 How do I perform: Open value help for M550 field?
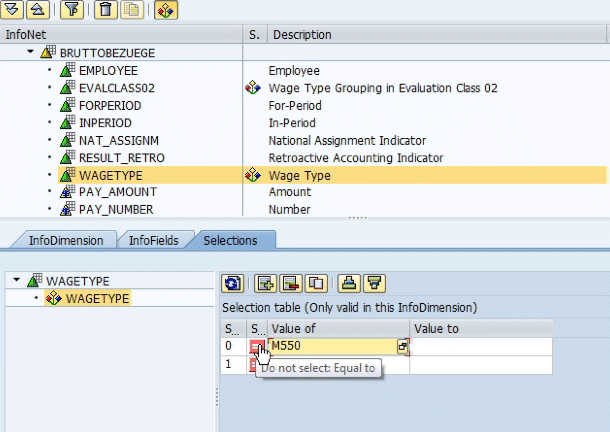tap(403, 346)
